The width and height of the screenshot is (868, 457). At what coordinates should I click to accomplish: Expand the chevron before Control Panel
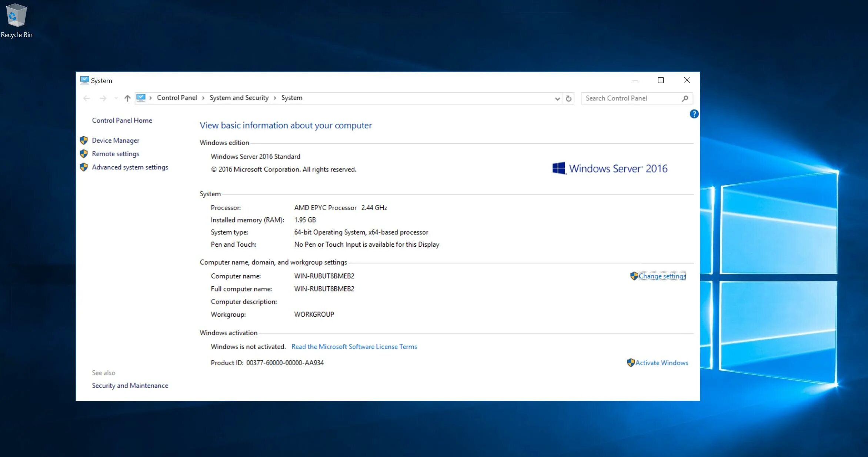coord(151,98)
